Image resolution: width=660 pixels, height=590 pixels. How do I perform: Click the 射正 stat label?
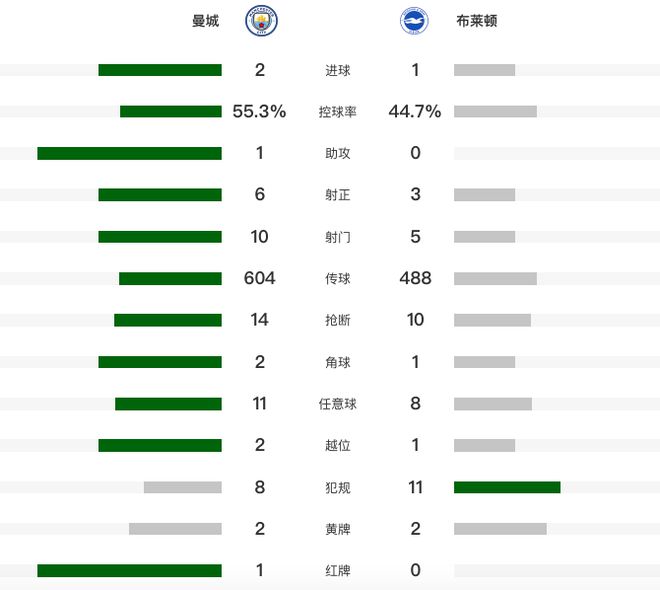click(338, 195)
